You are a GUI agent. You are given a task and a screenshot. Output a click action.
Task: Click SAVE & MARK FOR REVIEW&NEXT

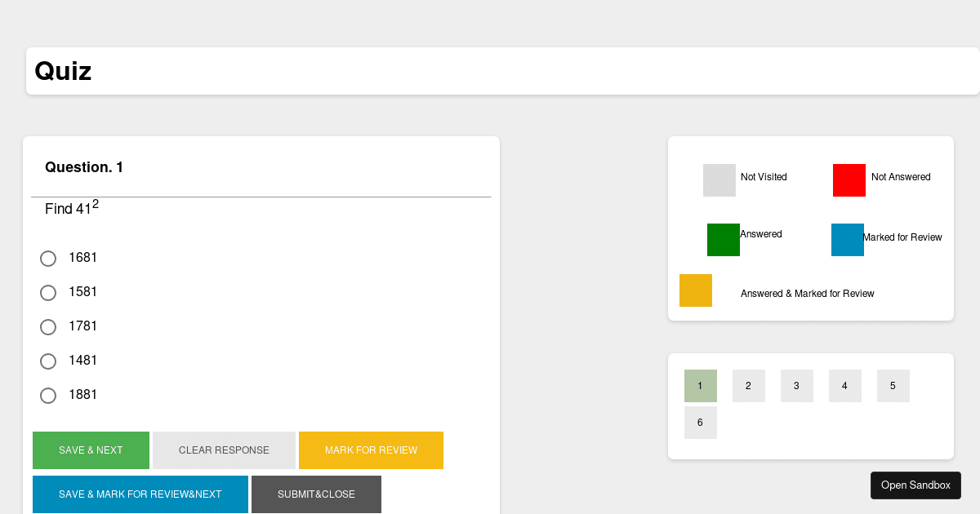coord(140,494)
